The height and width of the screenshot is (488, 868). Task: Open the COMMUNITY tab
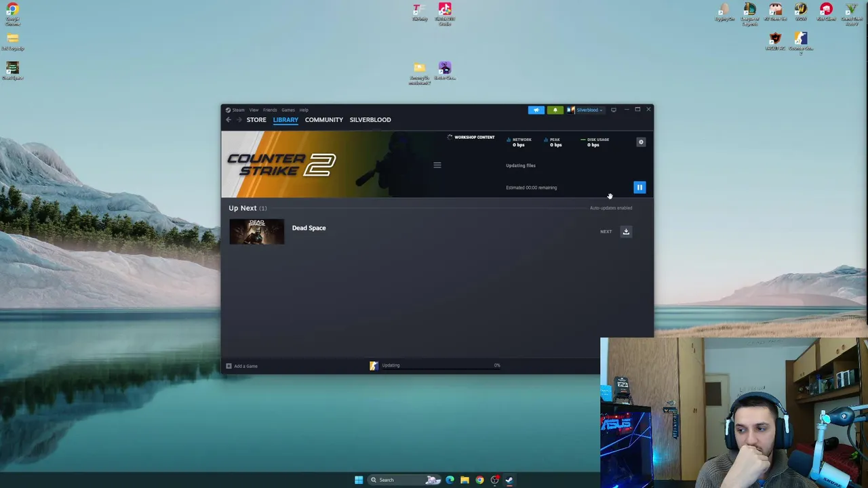point(324,120)
